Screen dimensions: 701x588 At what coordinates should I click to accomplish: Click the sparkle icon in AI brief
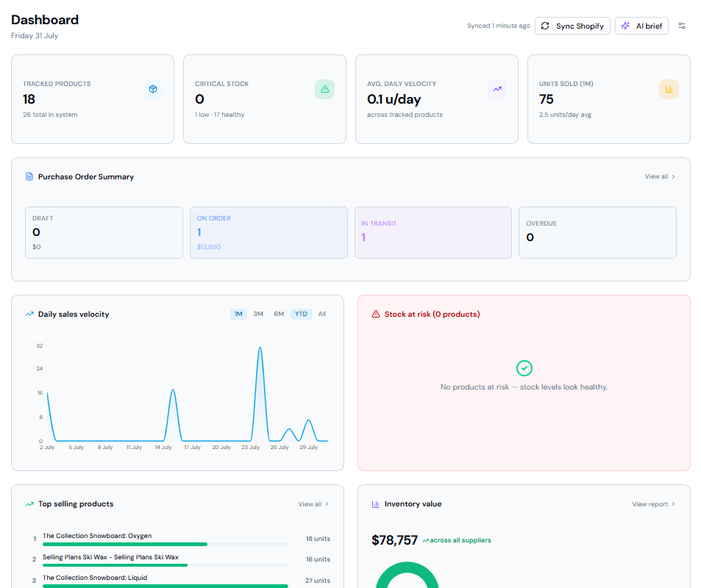point(625,26)
